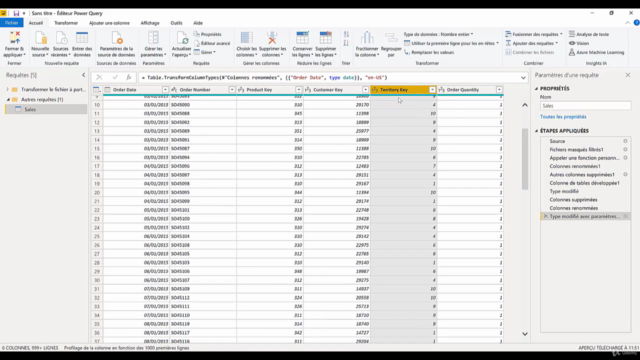Open Territory Key column filter dropdown

pos(432,90)
